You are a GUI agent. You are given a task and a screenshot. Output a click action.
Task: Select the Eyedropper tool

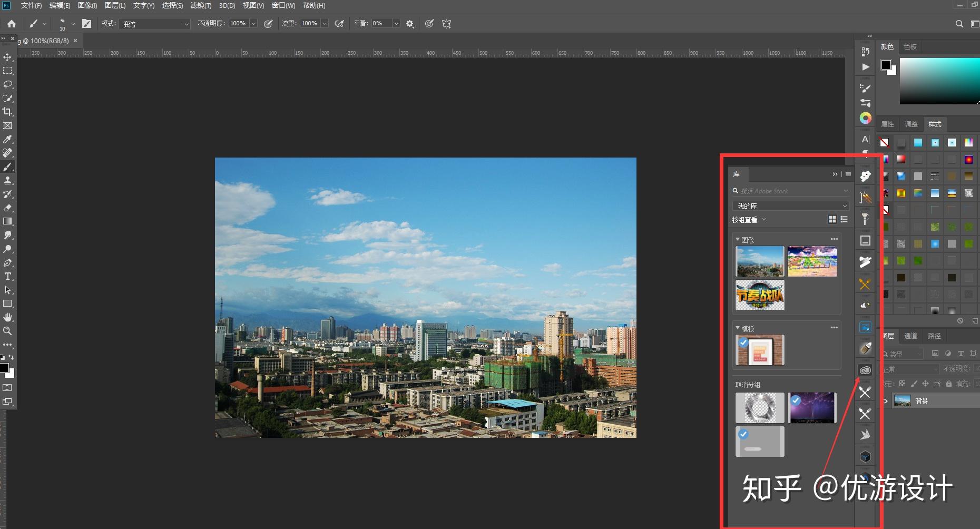(7, 139)
